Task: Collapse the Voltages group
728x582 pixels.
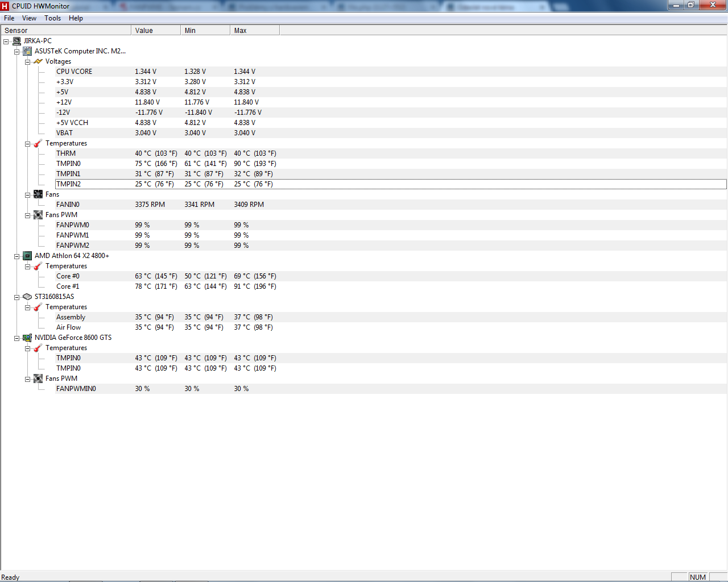Action: [28, 62]
